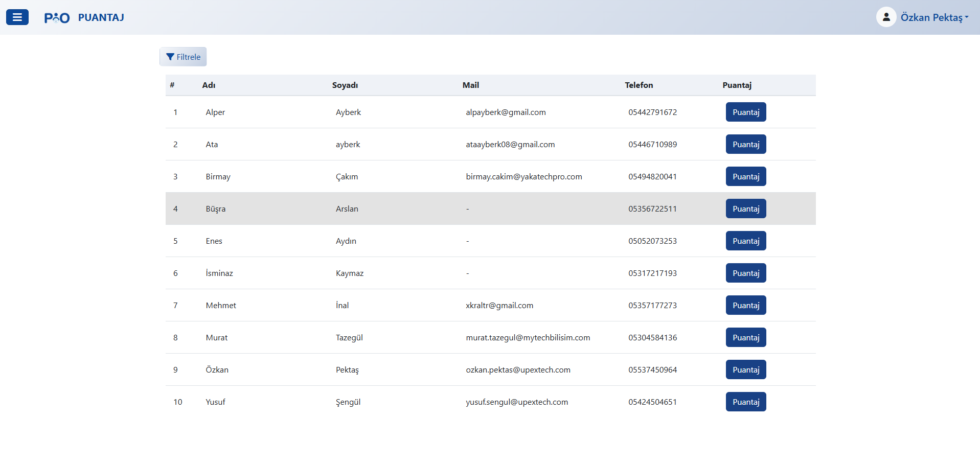Image resolution: width=980 pixels, height=463 pixels.
Task: Open Puantaj for Yusuf Şengül
Action: pos(745,402)
